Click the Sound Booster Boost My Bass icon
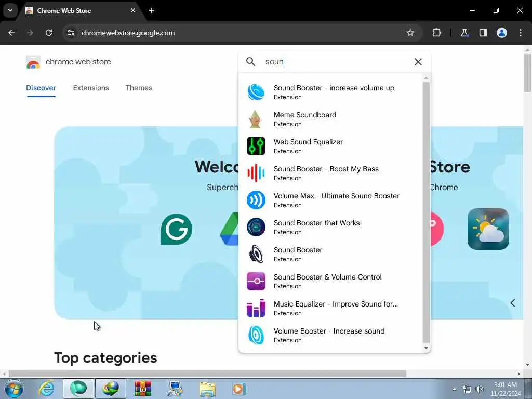532x399 pixels. click(x=256, y=173)
